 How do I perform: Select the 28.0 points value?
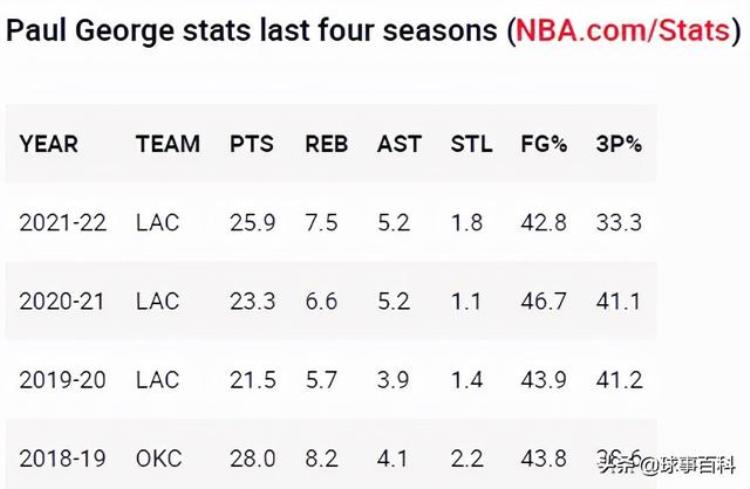pos(253,459)
